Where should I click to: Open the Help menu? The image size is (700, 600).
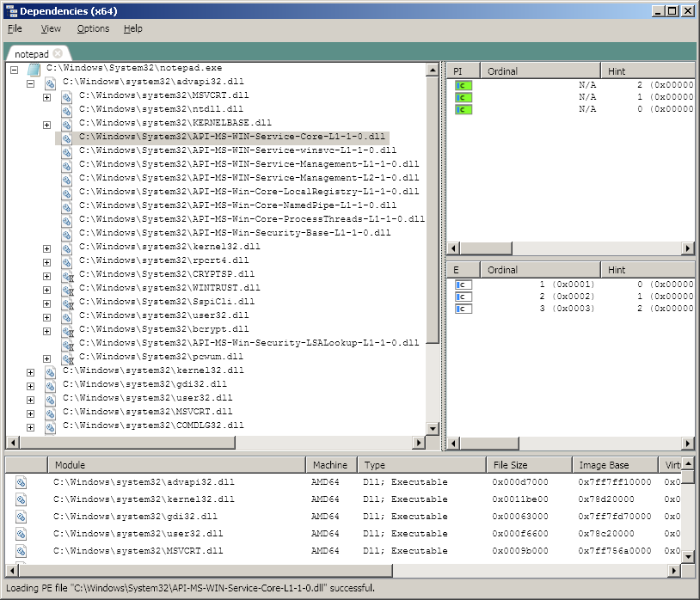click(x=133, y=28)
